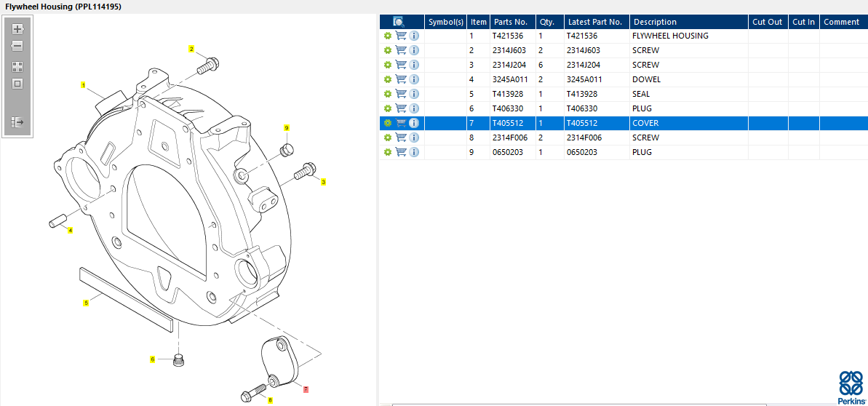Sort by Symbol(s) column header
Screen dimensions: 868x406
pyautogui.click(x=445, y=22)
